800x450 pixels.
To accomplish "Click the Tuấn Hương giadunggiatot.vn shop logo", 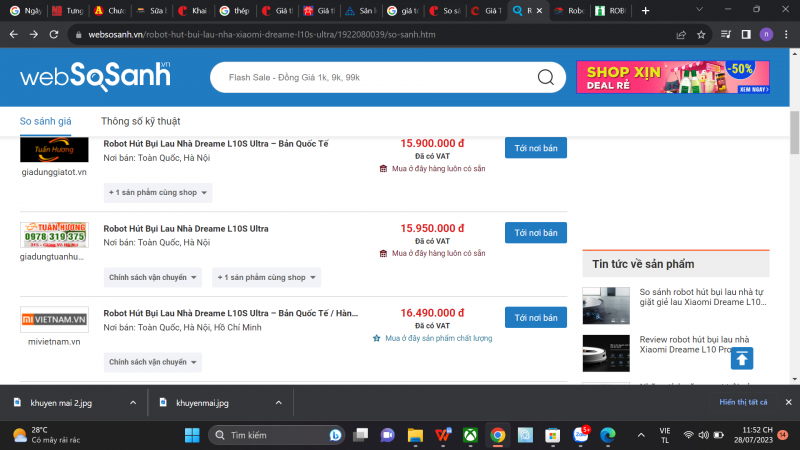I will click(x=54, y=149).
